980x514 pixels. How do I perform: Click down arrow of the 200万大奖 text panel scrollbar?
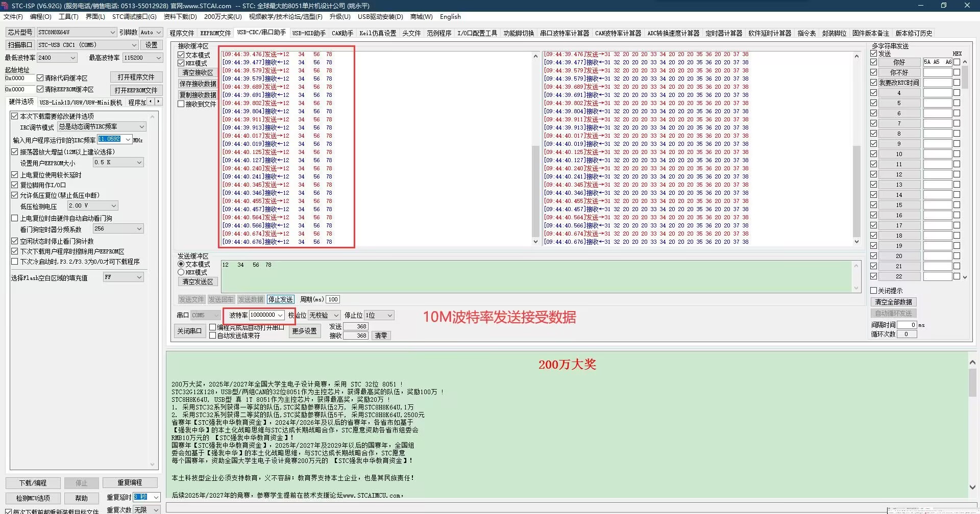click(x=972, y=487)
